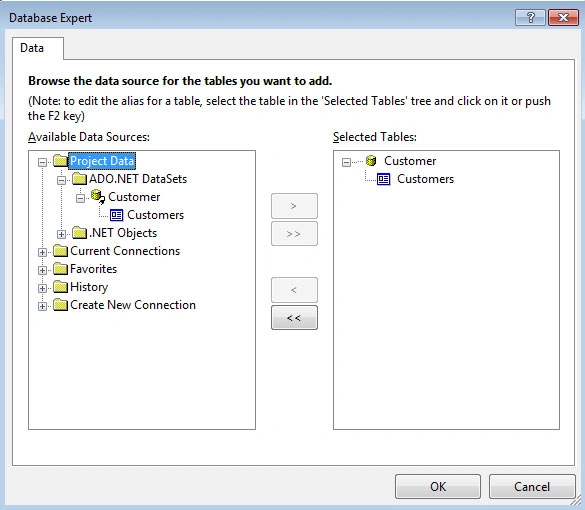Expand the .NET Objects node
The width and height of the screenshot is (585, 510).
click(x=61, y=234)
